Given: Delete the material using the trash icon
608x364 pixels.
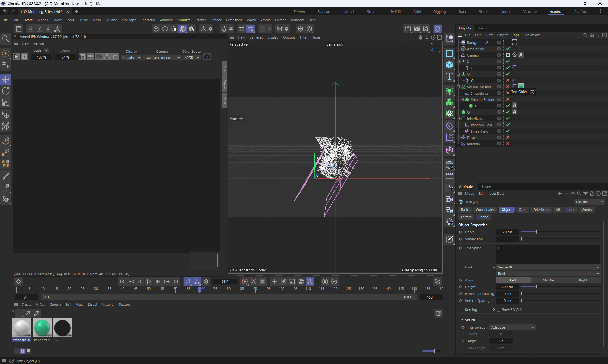Looking at the screenshot, I should pos(438,313).
